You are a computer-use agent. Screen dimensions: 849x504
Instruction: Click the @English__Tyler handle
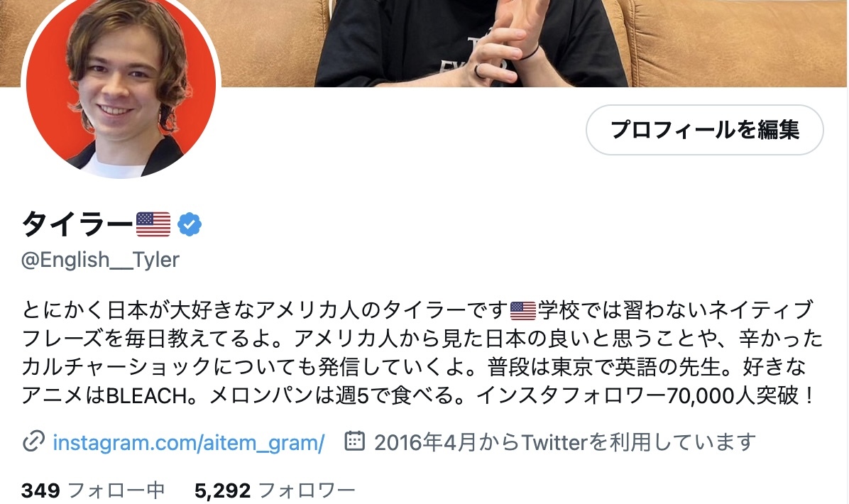100,260
